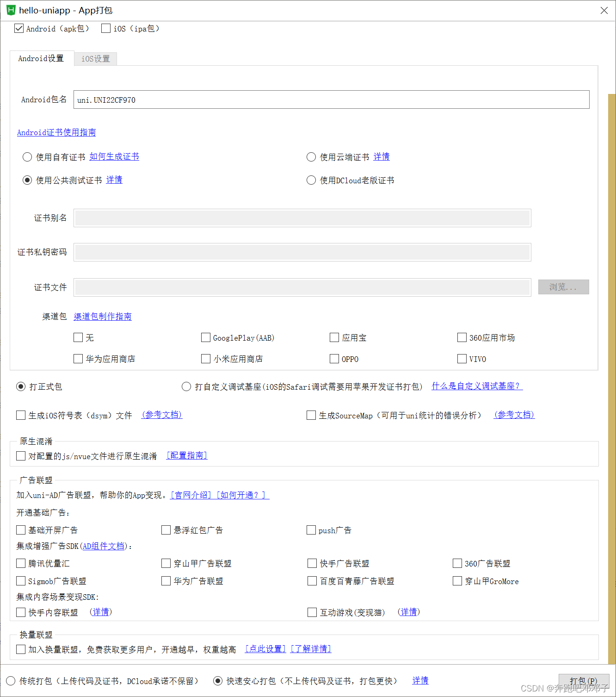Click the 浏览... button for certificate file
This screenshot has width=616, height=697.
[563, 287]
